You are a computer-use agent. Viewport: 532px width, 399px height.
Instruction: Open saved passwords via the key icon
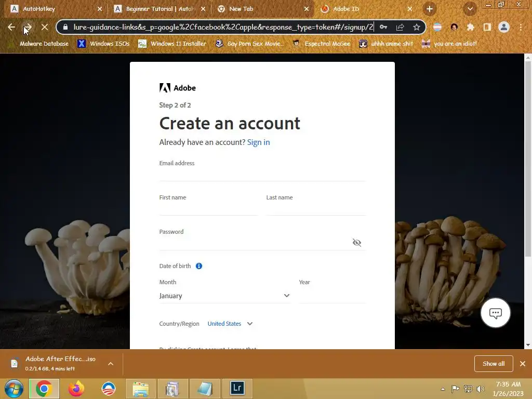(383, 27)
